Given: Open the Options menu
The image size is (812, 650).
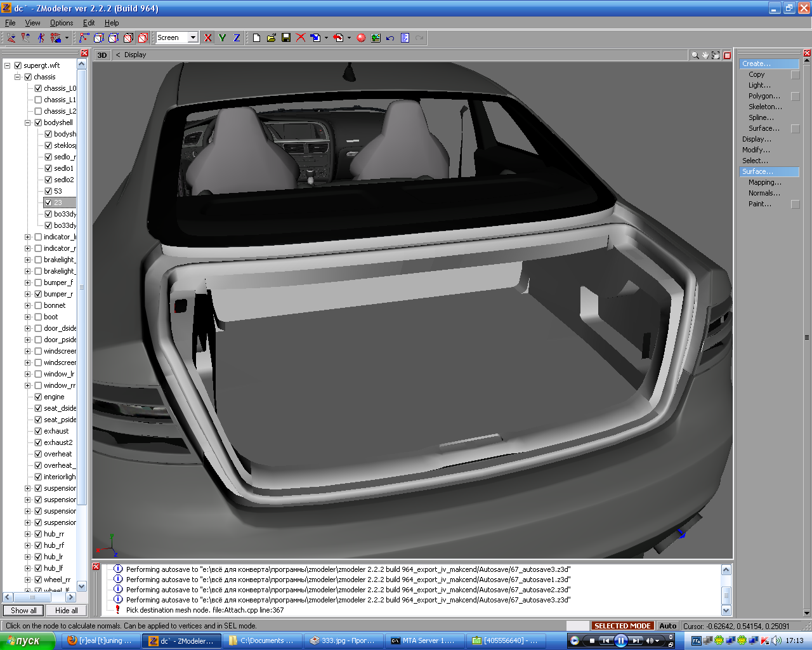Looking at the screenshot, I should (x=62, y=23).
